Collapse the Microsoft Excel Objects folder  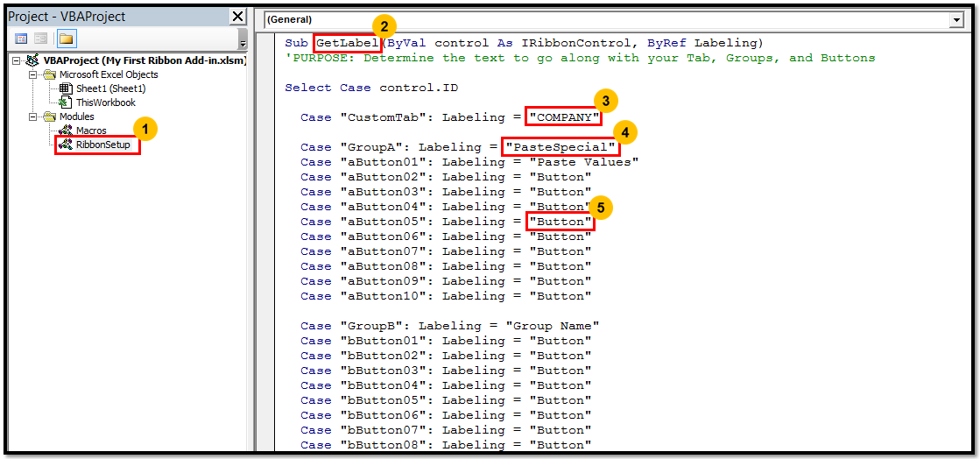pyautogui.click(x=32, y=74)
